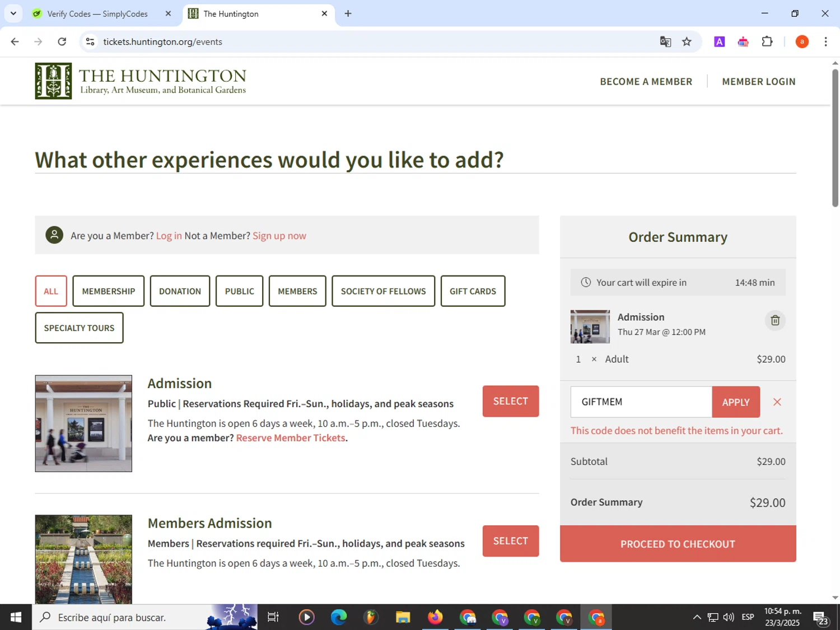840x630 pixels.
Task: Open MEMBER LOGIN in header
Action: pos(759,82)
